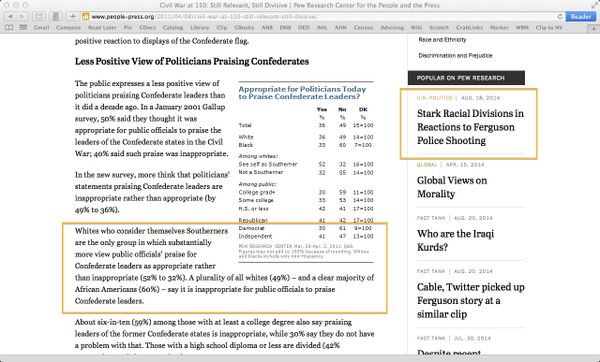This screenshot has height=362, width=600.
Task: Click the site favicon in address bar
Action: 86,16
